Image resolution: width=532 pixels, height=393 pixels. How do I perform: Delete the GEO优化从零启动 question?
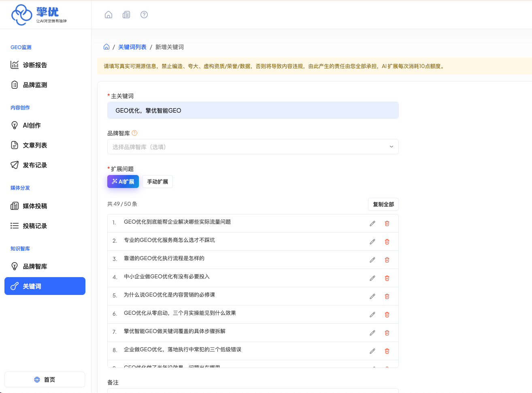387,314
